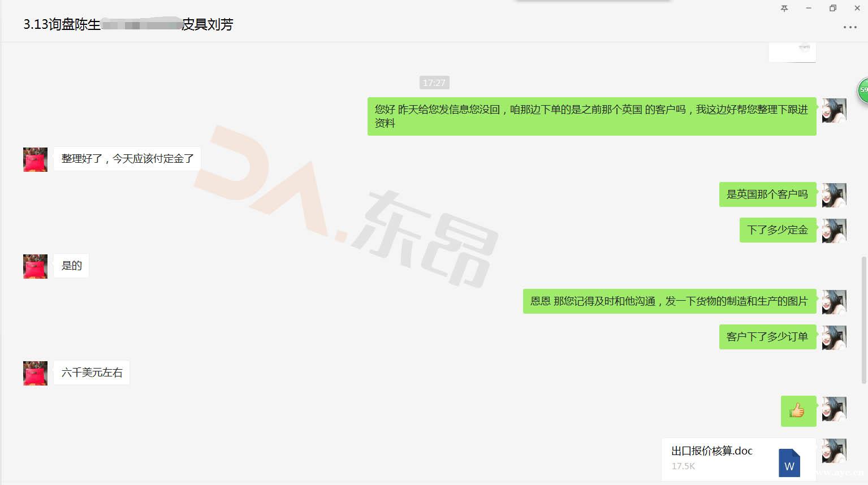This screenshot has height=485, width=868.
Task: Click the chat title "3.13询盘陈生"
Action: pyautogui.click(x=62, y=25)
